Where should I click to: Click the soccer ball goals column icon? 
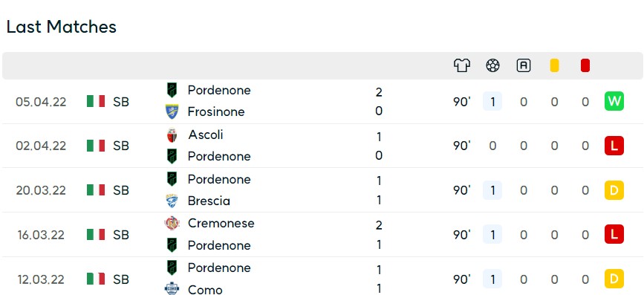click(x=492, y=65)
